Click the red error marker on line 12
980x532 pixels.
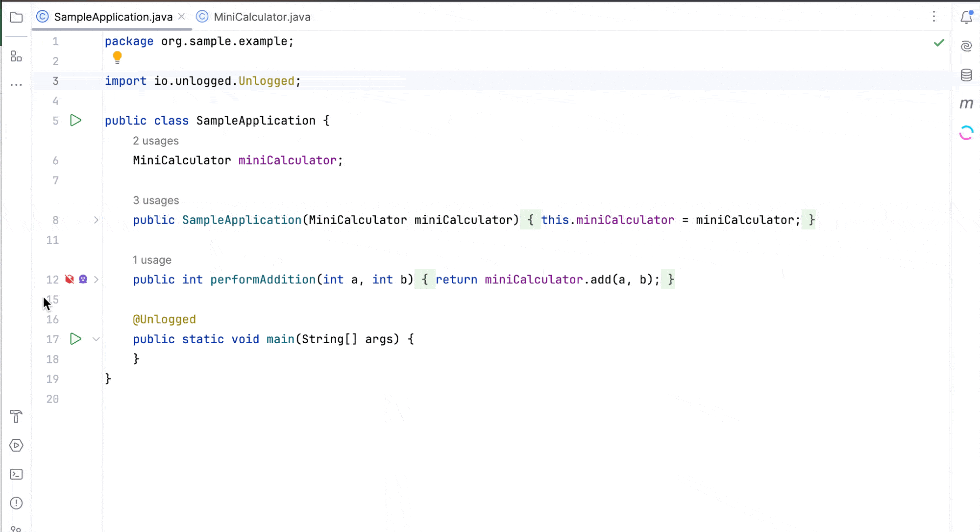click(x=69, y=279)
